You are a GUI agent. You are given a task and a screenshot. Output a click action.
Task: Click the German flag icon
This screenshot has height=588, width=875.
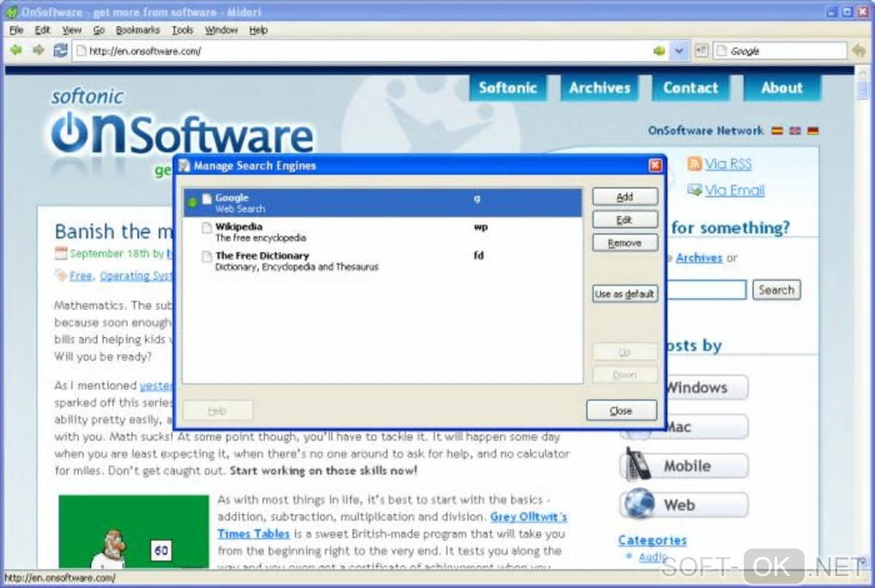coord(813,131)
